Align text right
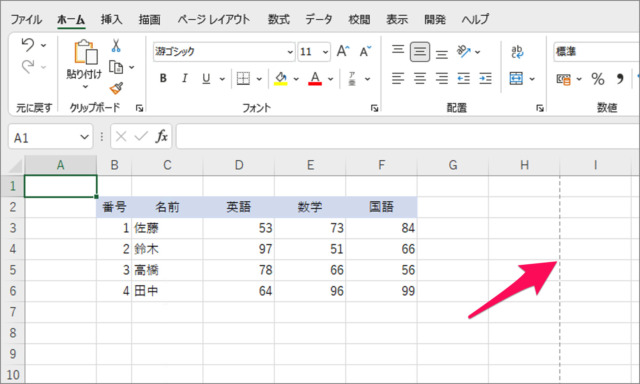This screenshot has width=640, height=384. 442,78
